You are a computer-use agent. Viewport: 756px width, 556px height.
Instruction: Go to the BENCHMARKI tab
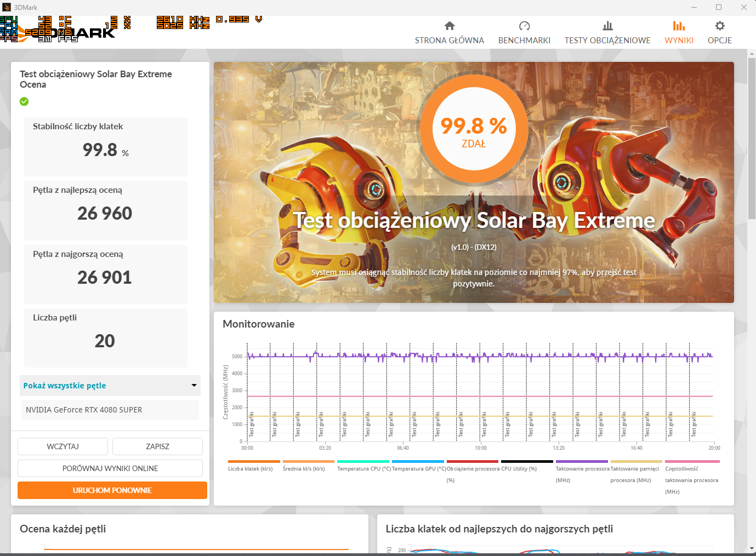click(524, 41)
